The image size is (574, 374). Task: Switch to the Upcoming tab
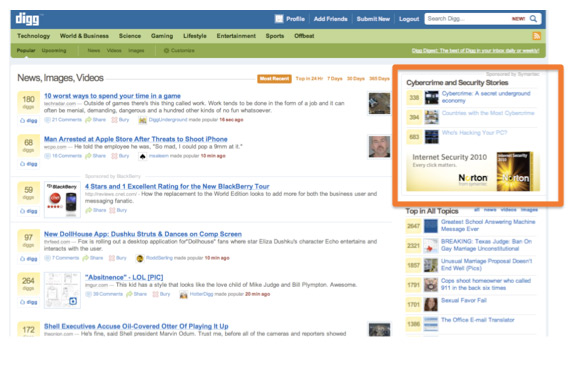coord(54,51)
